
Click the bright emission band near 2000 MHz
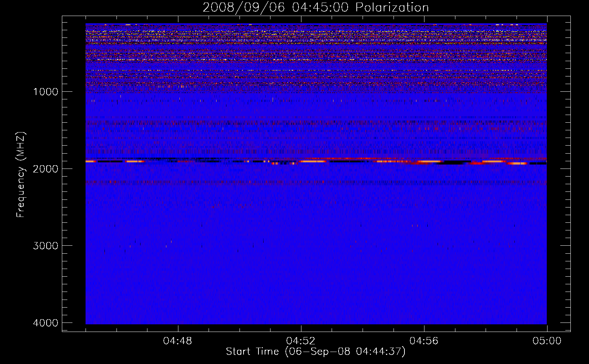(x=316, y=161)
